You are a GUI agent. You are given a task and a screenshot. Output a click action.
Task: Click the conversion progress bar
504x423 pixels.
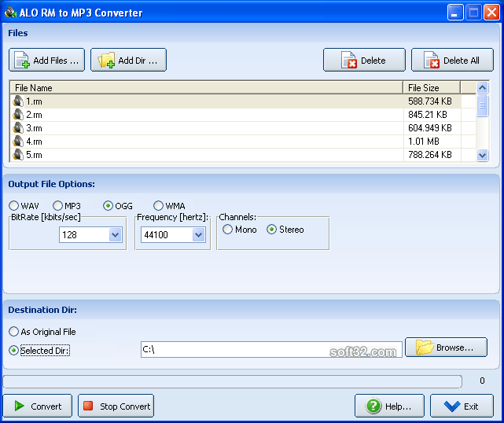coord(233,381)
